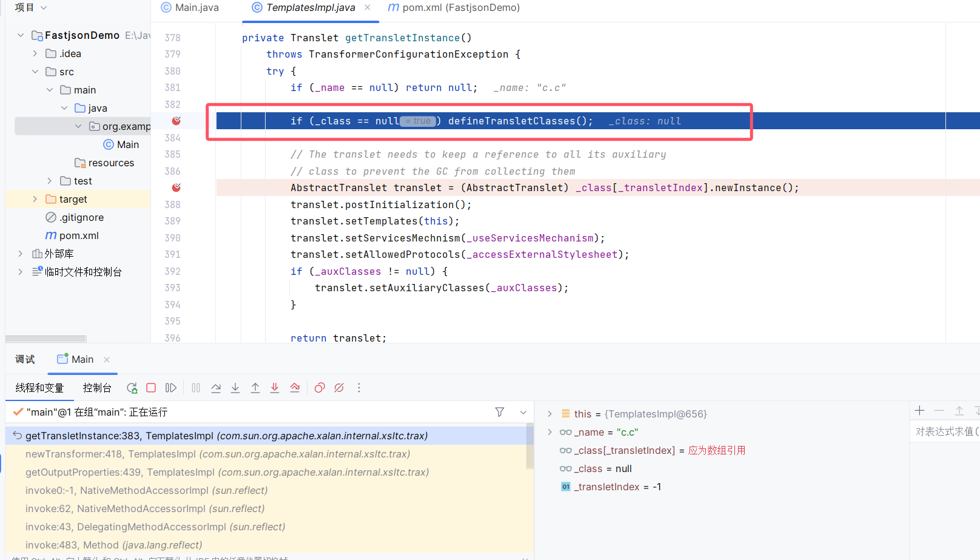Select invoke0:-1 NativeMethodAccessorImpl frame
The image size is (980, 560).
coord(266,490)
